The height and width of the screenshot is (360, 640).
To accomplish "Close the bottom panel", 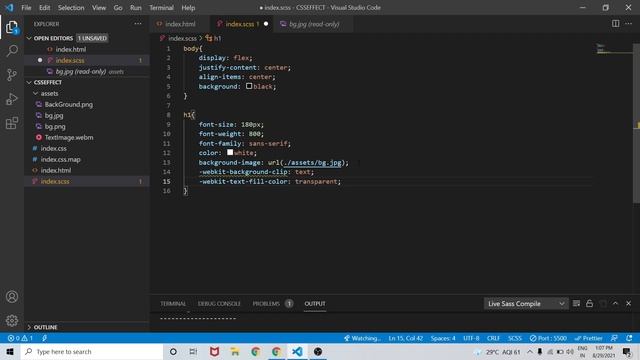I will point(629,304).
